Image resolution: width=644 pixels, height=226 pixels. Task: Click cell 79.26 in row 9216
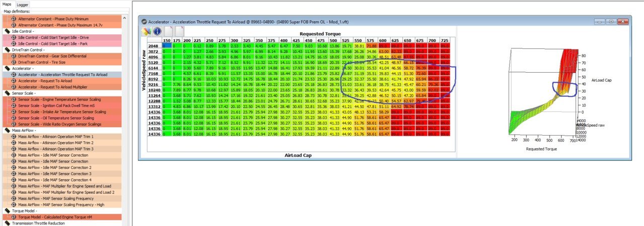[x=433, y=85]
